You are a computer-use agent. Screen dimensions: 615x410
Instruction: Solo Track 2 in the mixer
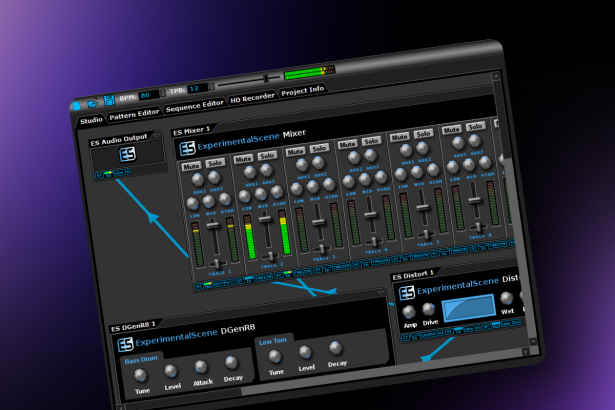tap(267, 156)
